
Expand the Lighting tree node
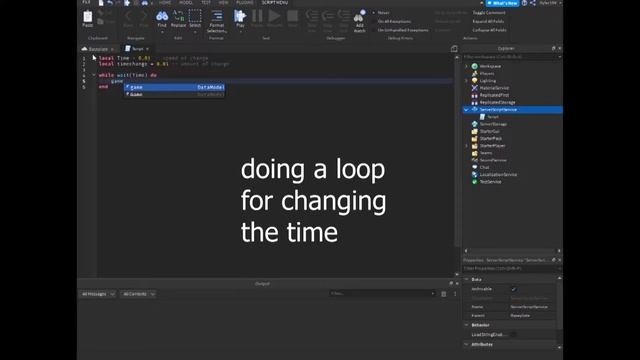(x=467, y=81)
